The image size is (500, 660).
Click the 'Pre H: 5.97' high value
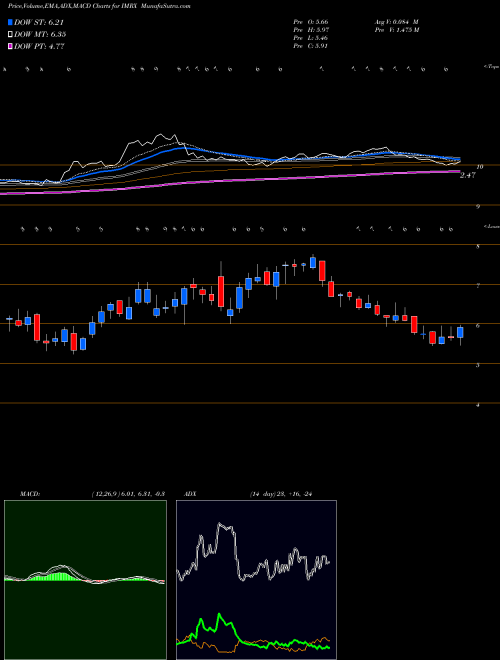tap(311, 30)
